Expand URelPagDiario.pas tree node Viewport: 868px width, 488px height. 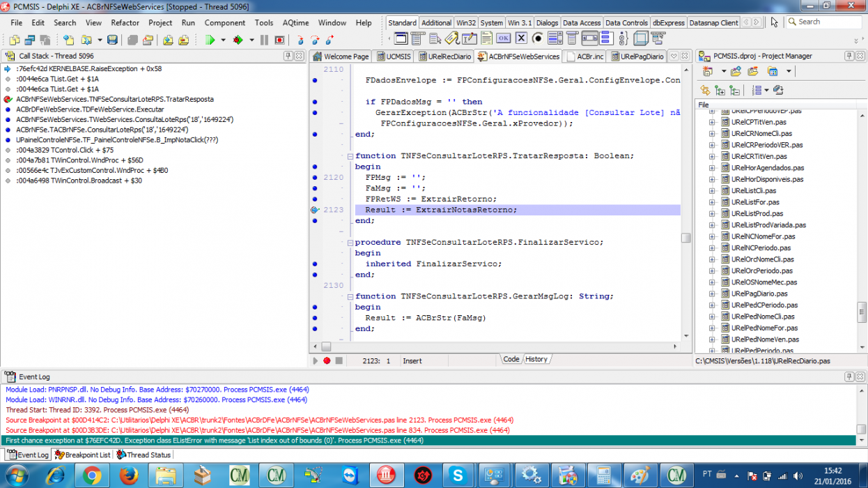[712, 293]
